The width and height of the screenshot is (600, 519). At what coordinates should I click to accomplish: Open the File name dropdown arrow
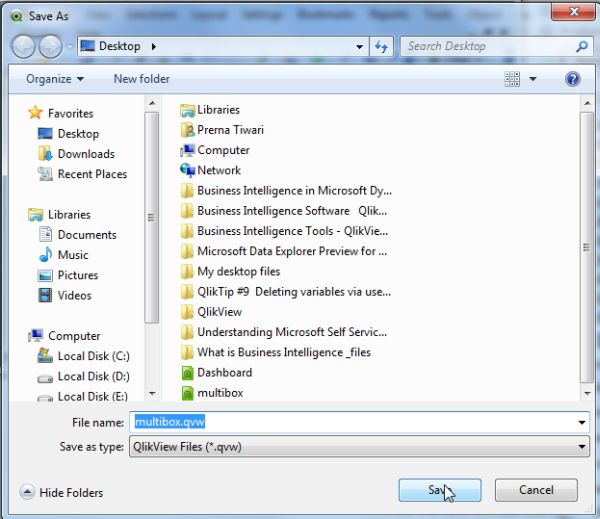(582, 423)
